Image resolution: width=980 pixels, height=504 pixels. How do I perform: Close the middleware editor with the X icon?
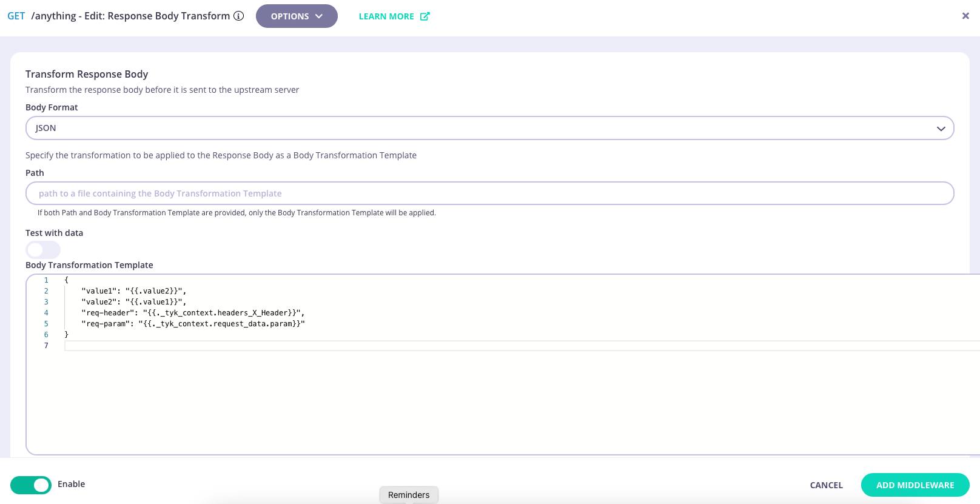965,16
